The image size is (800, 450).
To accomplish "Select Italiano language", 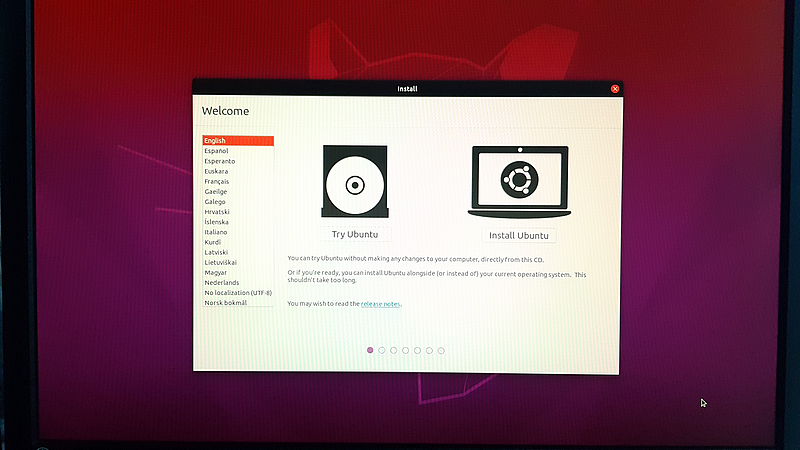I will (x=238, y=232).
